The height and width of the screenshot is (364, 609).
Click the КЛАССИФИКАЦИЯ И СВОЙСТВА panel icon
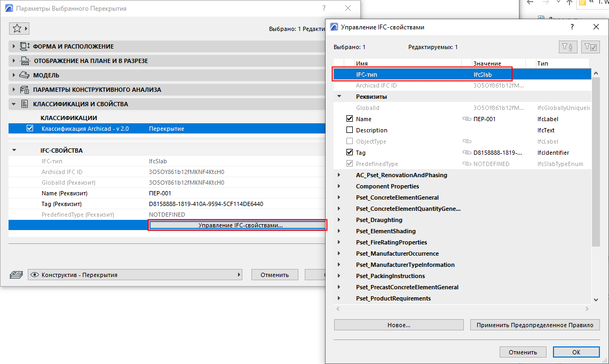[x=25, y=104]
